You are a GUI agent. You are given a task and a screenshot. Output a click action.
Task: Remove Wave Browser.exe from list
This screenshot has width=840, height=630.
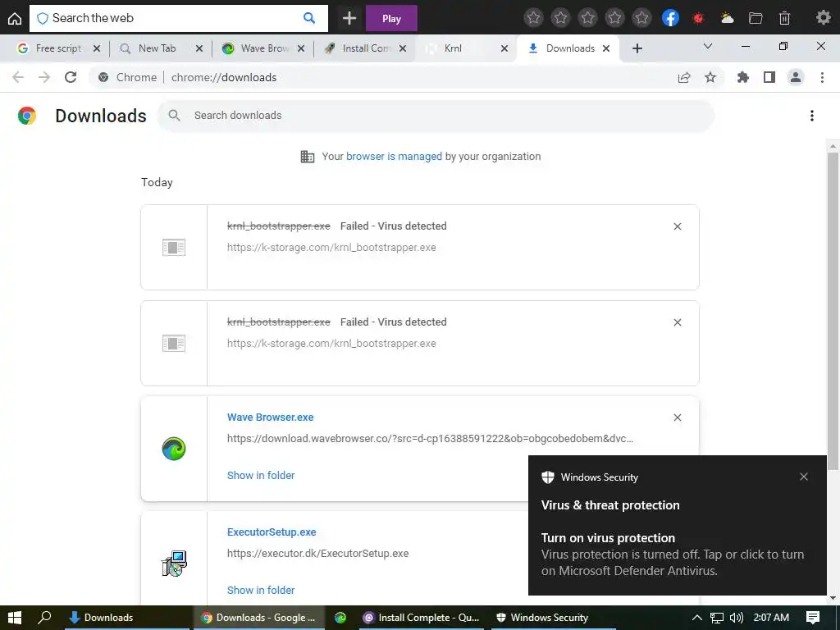click(x=677, y=418)
